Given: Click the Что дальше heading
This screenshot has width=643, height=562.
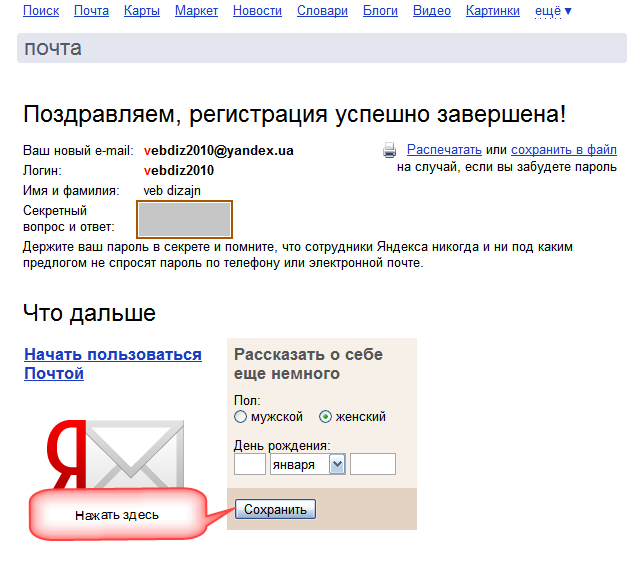Looking at the screenshot, I should (89, 313).
